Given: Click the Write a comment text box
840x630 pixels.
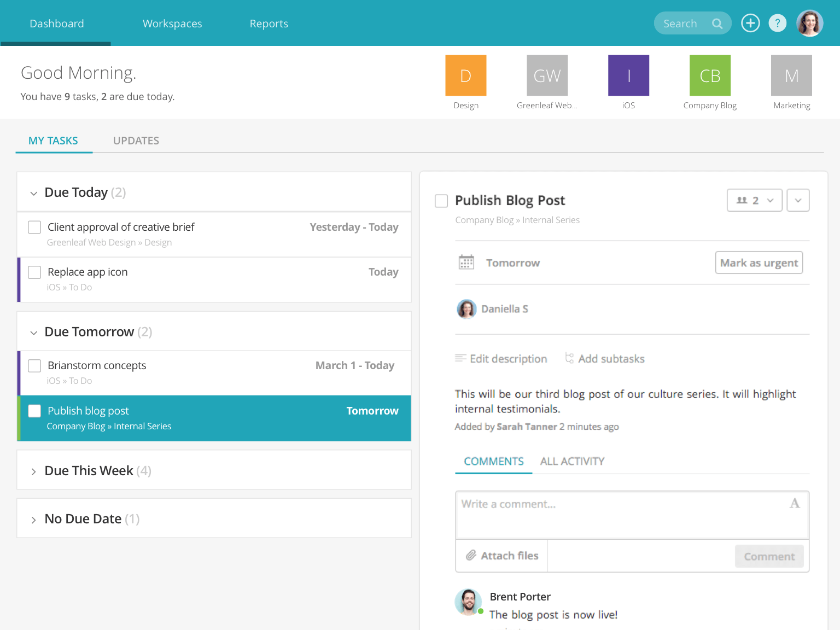Looking at the screenshot, I should click(x=632, y=515).
